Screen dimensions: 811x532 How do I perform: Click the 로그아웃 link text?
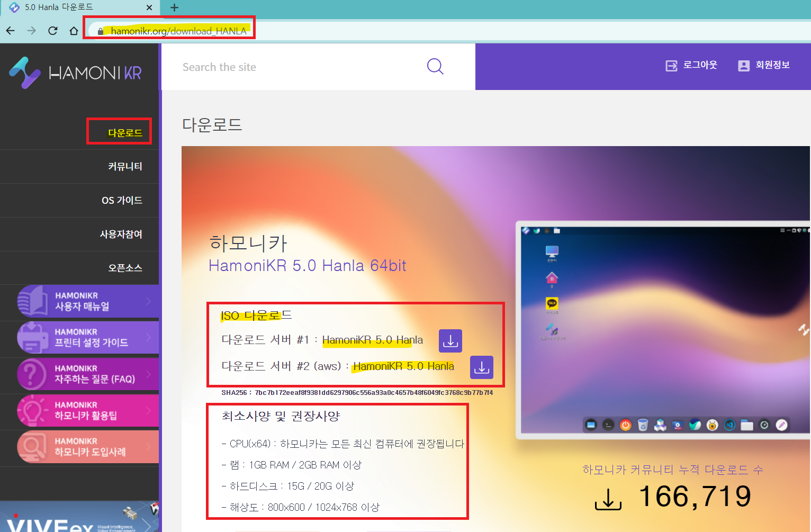pos(700,65)
